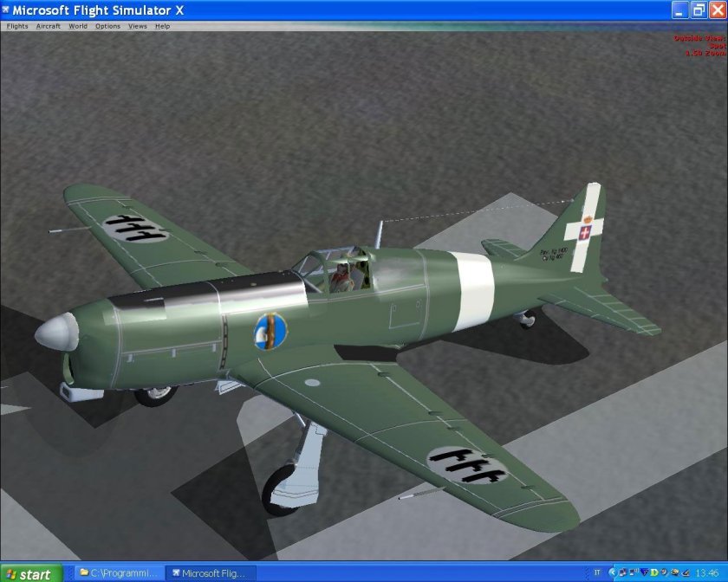Click the Flight Simulator title bar icon
Screen dimensions: 728x582
(8, 10)
